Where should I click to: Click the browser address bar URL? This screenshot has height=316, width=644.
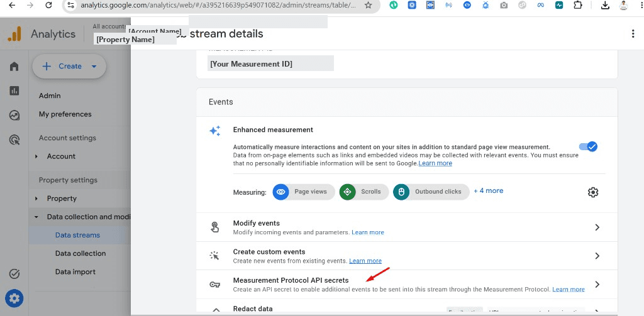tap(218, 5)
